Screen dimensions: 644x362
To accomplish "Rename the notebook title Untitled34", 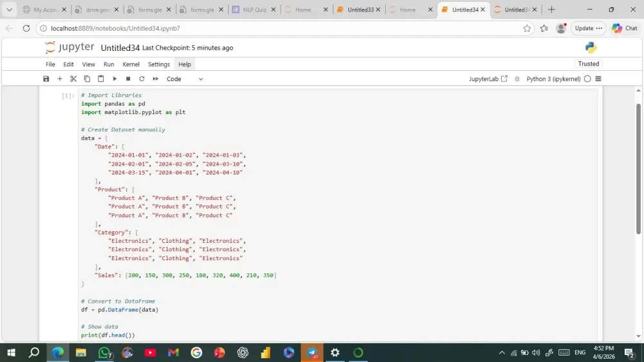I will click(x=120, y=48).
